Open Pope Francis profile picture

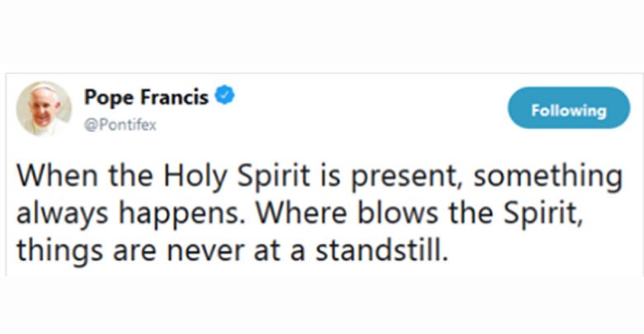pyautogui.click(x=44, y=108)
